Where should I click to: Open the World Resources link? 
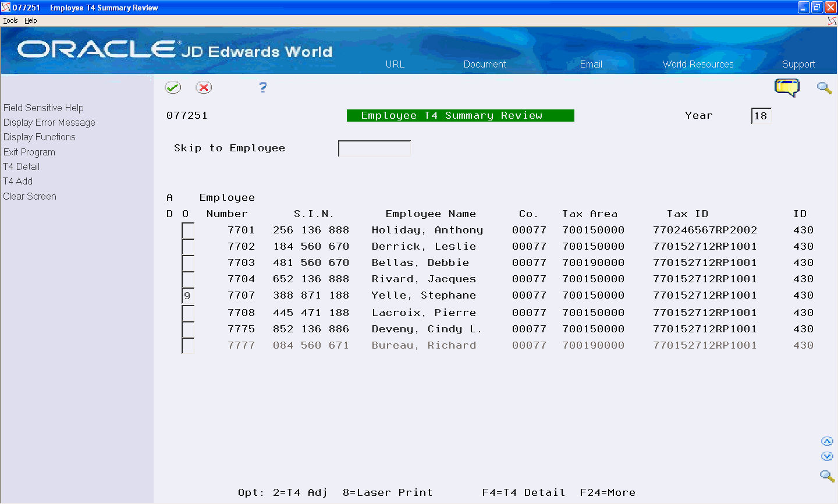698,64
